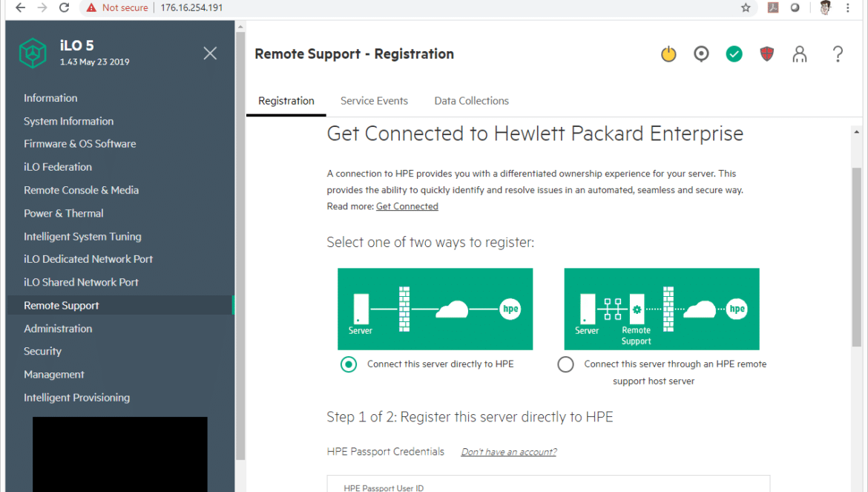The width and height of the screenshot is (868, 492).
Task: Click the iLO 5 hexagon logo
Action: click(33, 53)
